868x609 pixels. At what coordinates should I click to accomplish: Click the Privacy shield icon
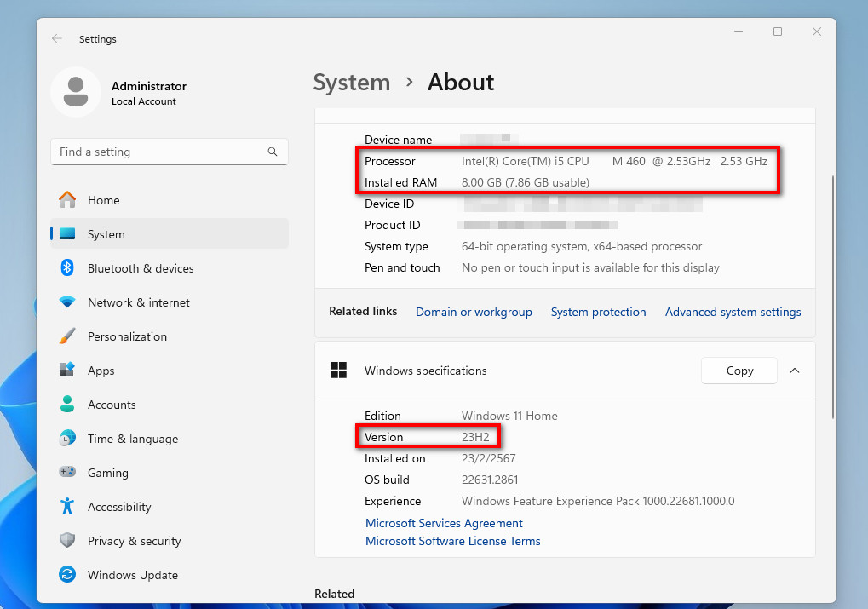pyautogui.click(x=67, y=540)
